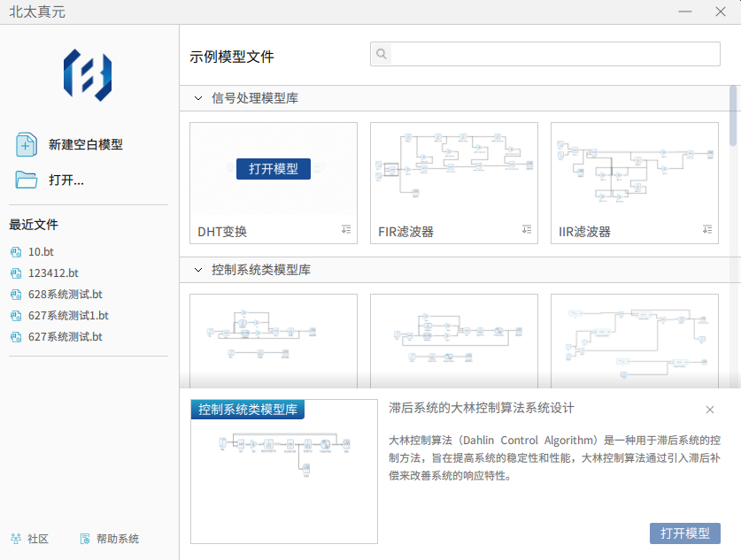741x560 pixels.
Task: Collapse the 信号处理模型库 section
Action: [198, 98]
